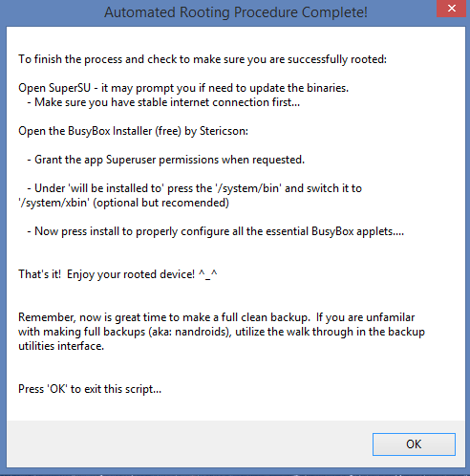Select the stable internet connection note
Screen dimensions: 470x476
pyautogui.click(x=163, y=102)
